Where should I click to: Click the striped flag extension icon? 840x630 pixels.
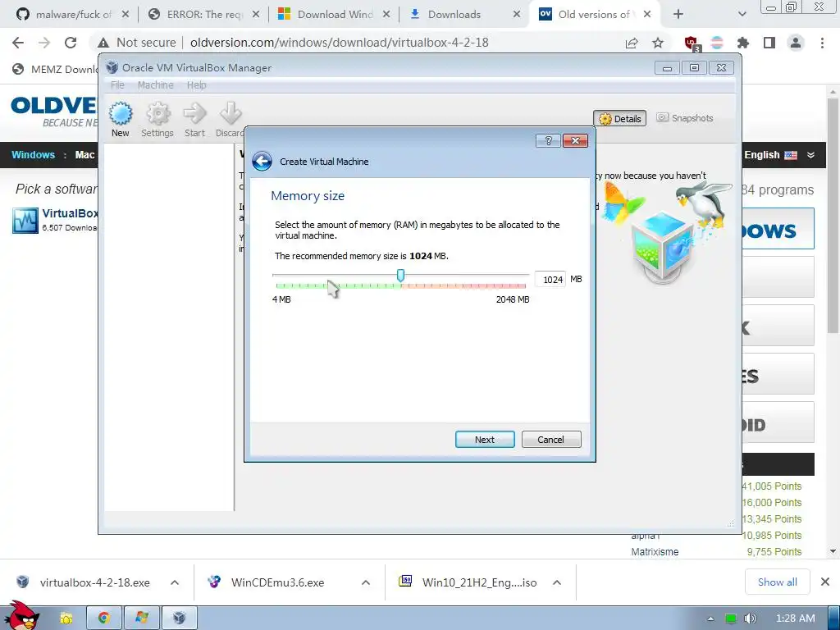[717, 43]
